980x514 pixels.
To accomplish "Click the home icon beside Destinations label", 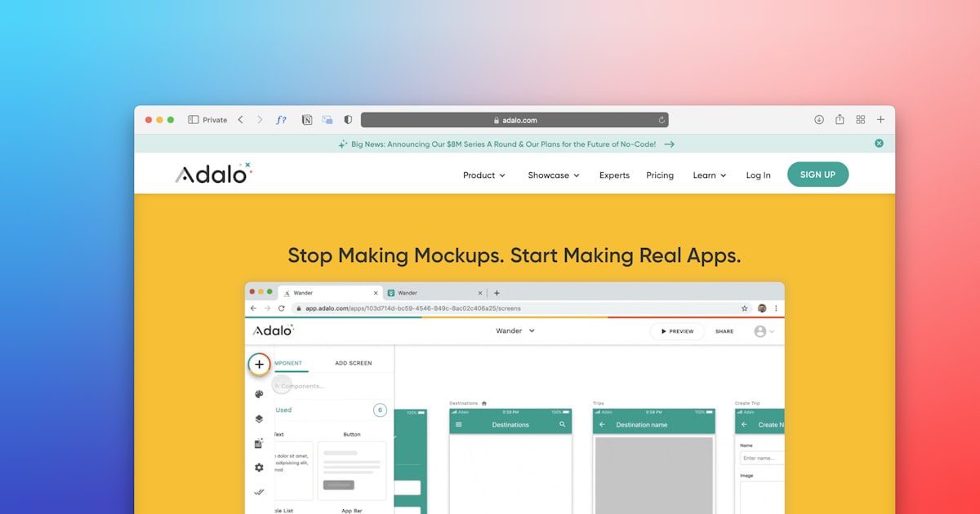I will (483, 403).
